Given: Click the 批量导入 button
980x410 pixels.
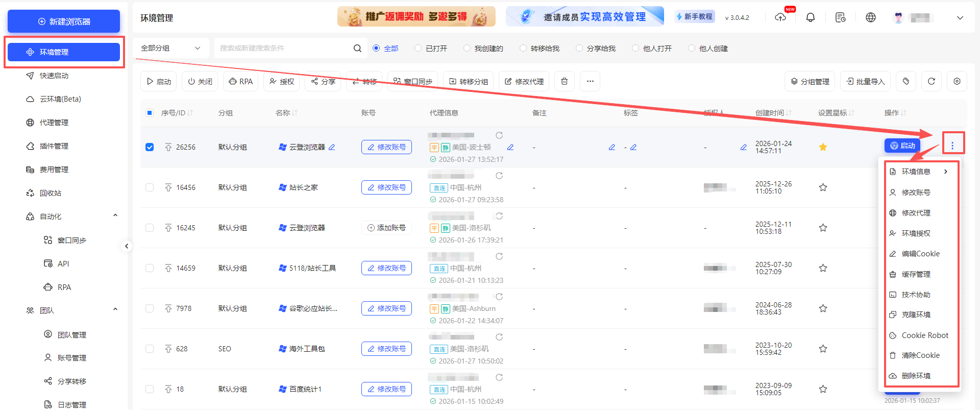Looking at the screenshot, I should tap(866, 81).
